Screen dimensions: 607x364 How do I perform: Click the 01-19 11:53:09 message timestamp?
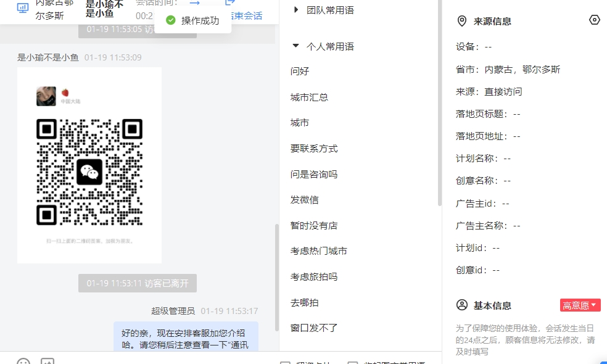point(113,58)
